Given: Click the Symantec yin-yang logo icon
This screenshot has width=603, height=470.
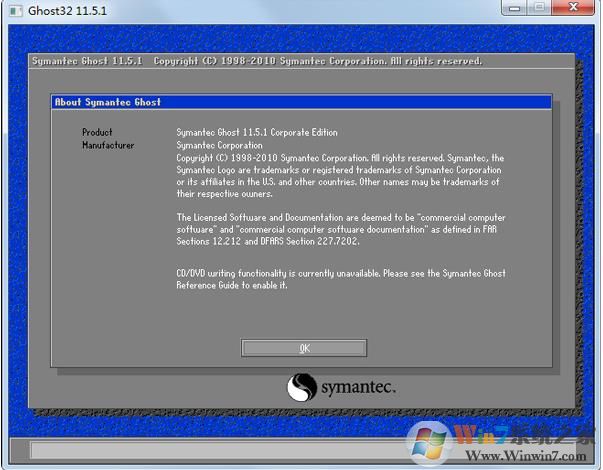Looking at the screenshot, I should [303, 387].
